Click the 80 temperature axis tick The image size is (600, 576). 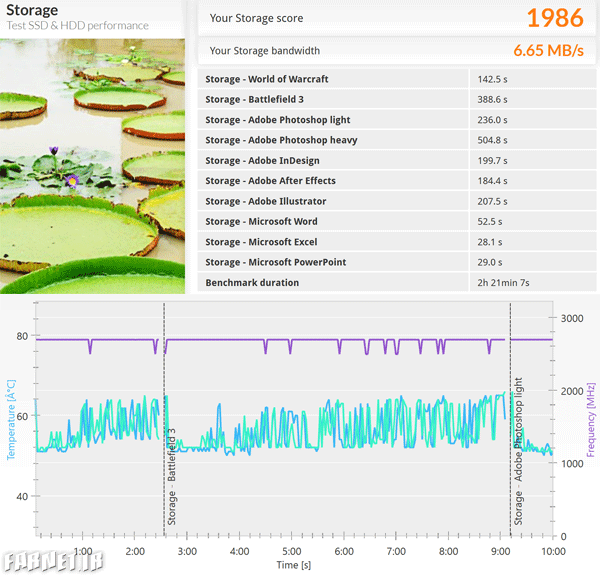[x=22, y=336]
